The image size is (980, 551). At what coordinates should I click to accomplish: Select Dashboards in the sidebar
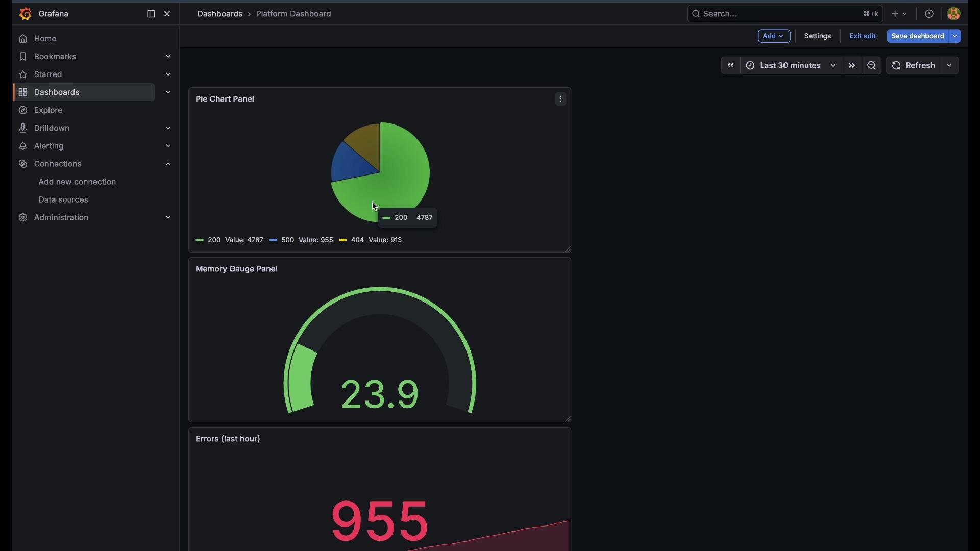[x=57, y=92]
